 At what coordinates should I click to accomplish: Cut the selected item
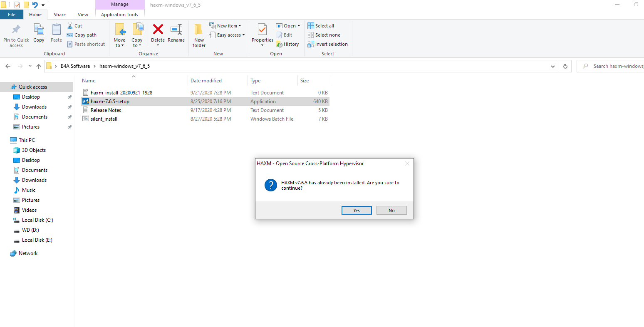(x=75, y=26)
